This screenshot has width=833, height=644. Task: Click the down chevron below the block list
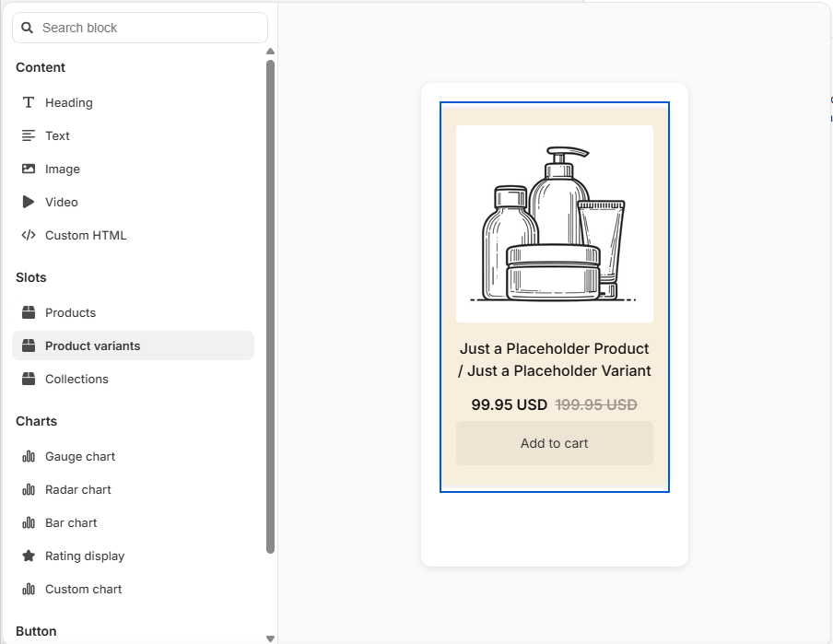coord(270,638)
